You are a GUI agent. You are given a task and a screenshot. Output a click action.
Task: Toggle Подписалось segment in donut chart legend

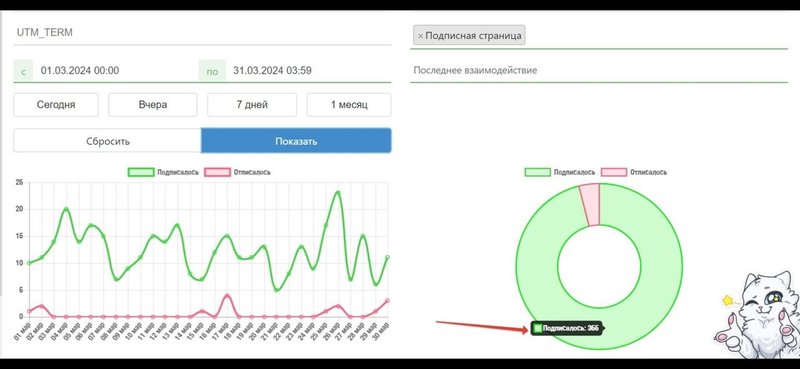click(x=560, y=173)
